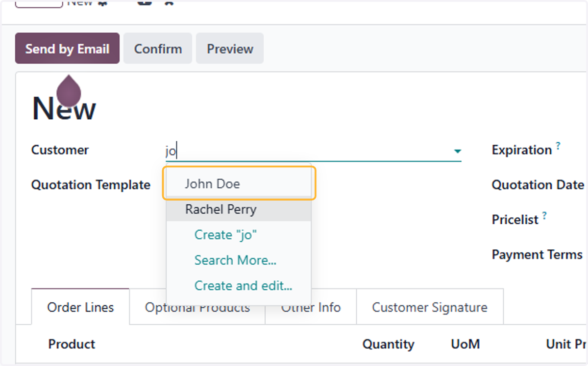Viewport: 588px width, 366px height.
Task: Click the Product column header
Action: click(x=72, y=344)
